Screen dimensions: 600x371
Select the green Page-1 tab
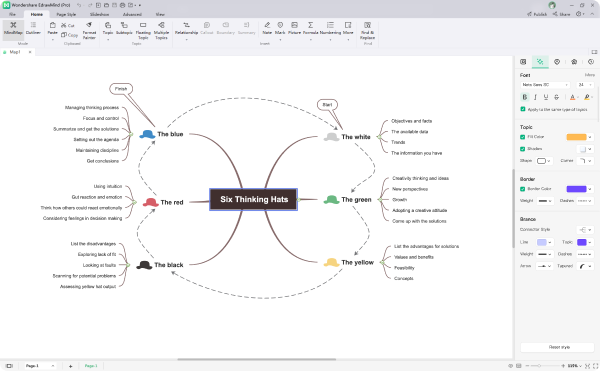91,366
